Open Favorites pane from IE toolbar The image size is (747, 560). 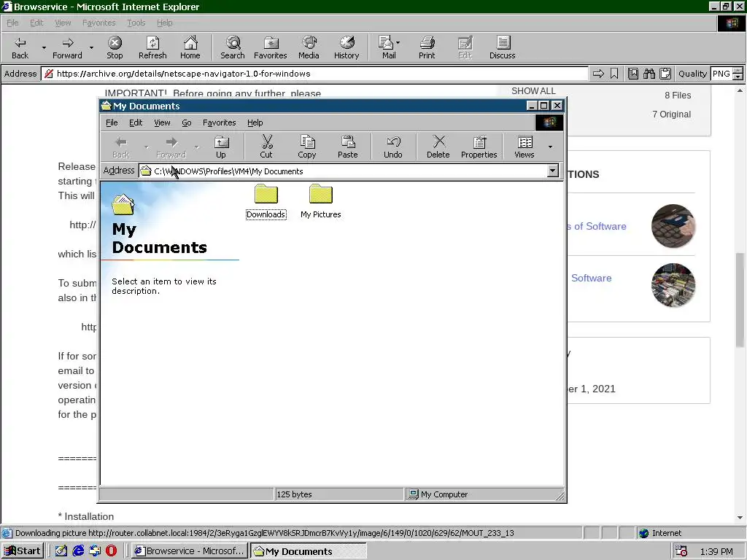[270, 47]
